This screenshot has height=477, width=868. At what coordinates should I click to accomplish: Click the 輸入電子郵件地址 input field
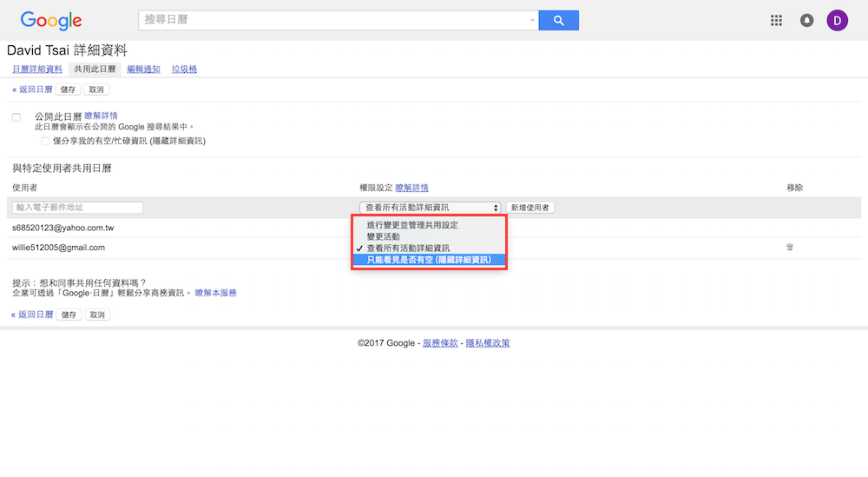point(78,208)
